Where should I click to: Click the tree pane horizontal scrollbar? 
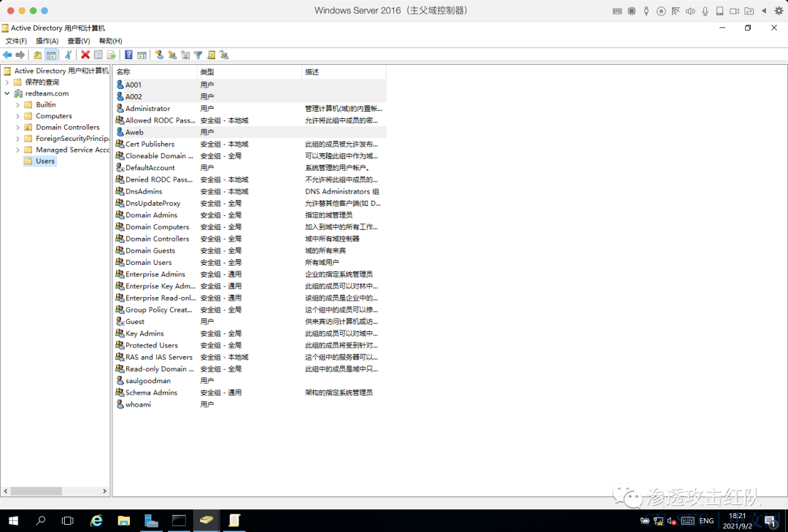point(55,490)
